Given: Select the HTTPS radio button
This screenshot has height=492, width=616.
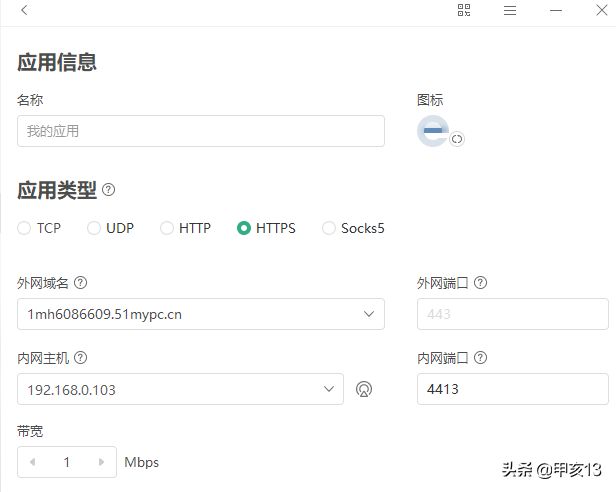Looking at the screenshot, I should (x=244, y=228).
